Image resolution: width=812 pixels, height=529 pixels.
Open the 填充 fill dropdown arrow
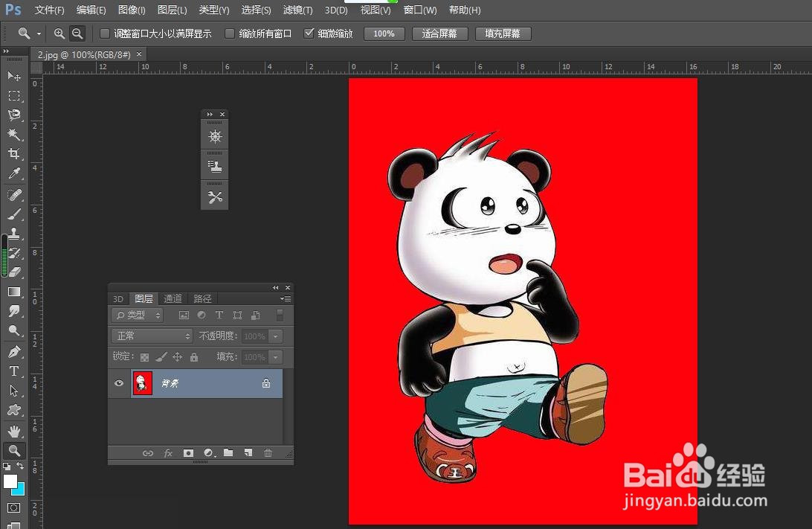click(x=276, y=357)
